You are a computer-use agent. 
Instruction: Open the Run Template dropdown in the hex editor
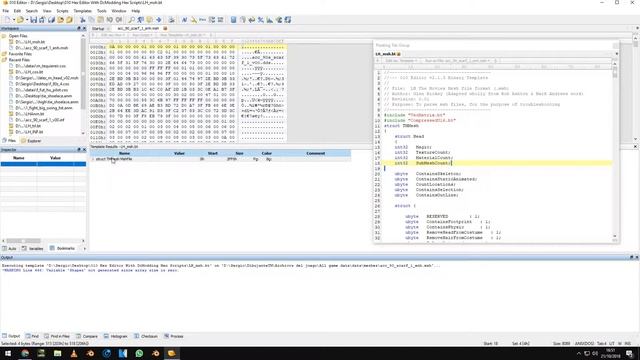pyautogui.click(x=182, y=36)
